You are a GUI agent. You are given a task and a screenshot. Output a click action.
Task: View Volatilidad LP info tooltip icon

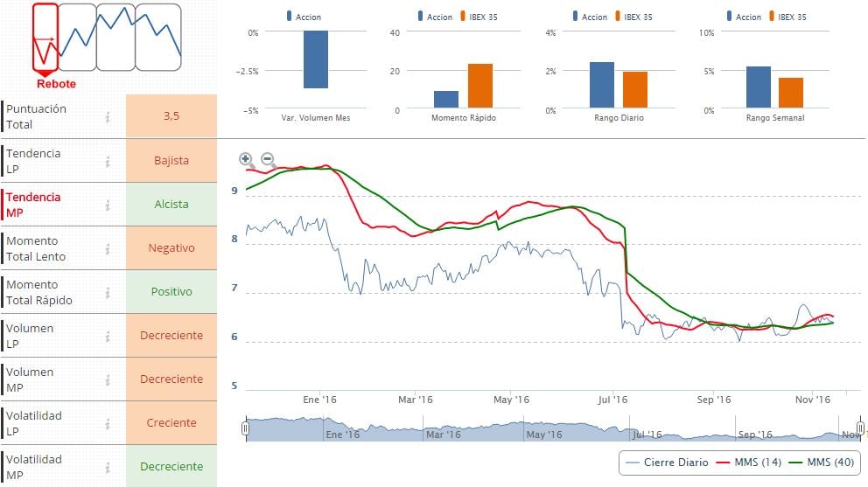coord(107,423)
